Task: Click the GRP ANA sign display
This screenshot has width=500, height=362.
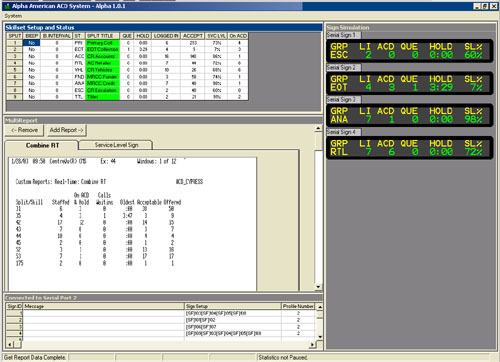Action: (410, 115)
